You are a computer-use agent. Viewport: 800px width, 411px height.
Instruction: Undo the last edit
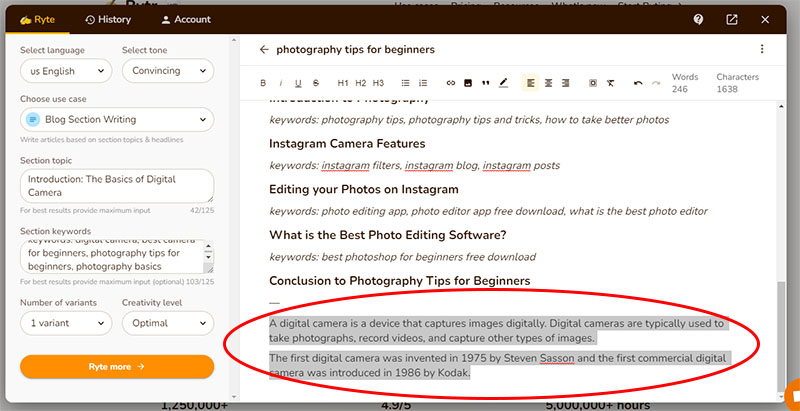pos(638,83)
